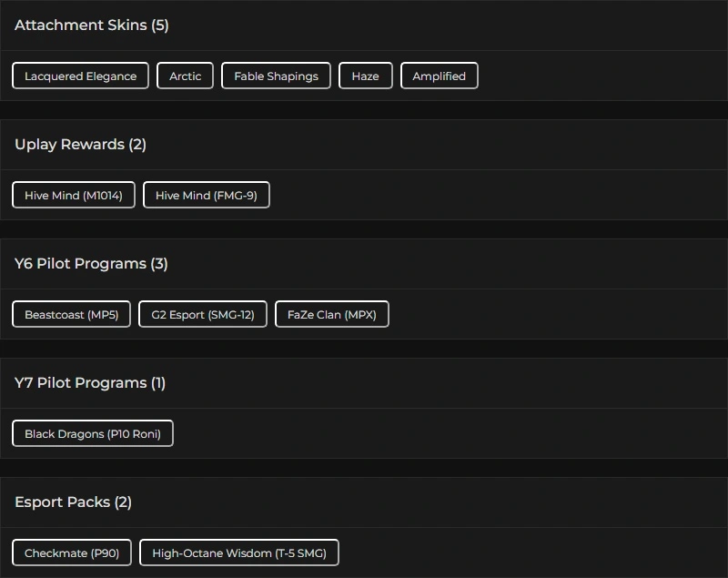
Task: Select FaZe Clan (MPX) skin
Action: click(331, 315)
